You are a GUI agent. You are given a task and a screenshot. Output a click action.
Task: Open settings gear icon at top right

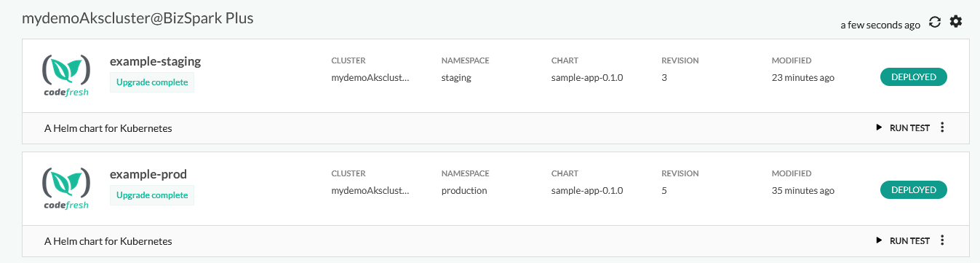pyautogui.click(x=956, y=22)
